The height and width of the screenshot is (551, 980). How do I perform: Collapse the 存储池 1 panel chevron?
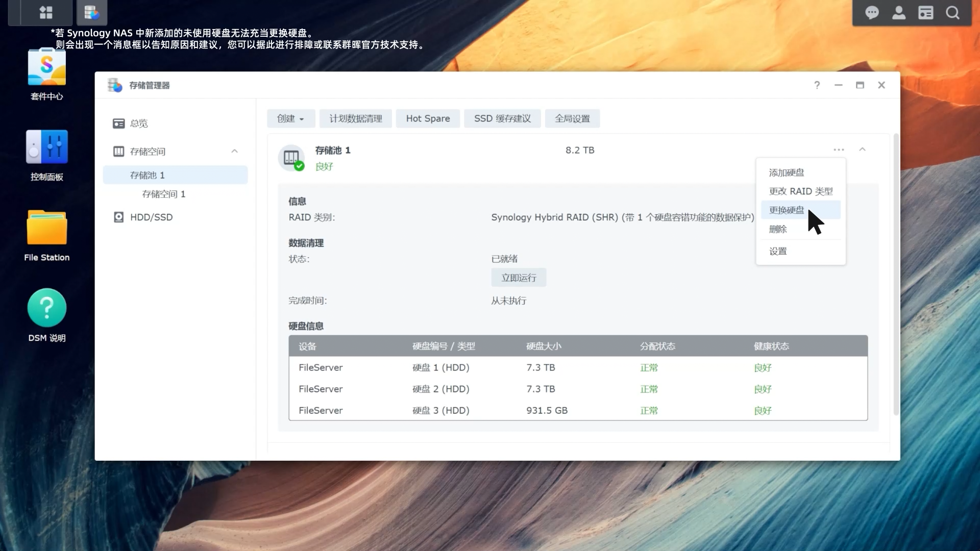pyautogui.click(x=862, y=149)
